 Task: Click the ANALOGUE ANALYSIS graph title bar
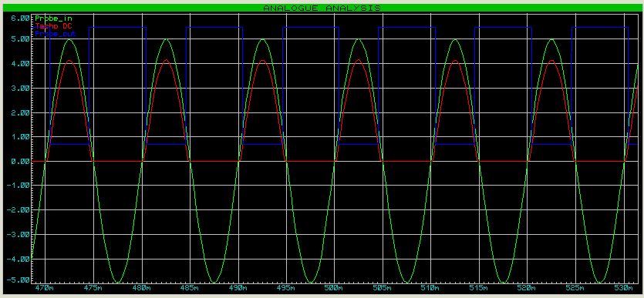pyautogui.click(x=322, y=8)
